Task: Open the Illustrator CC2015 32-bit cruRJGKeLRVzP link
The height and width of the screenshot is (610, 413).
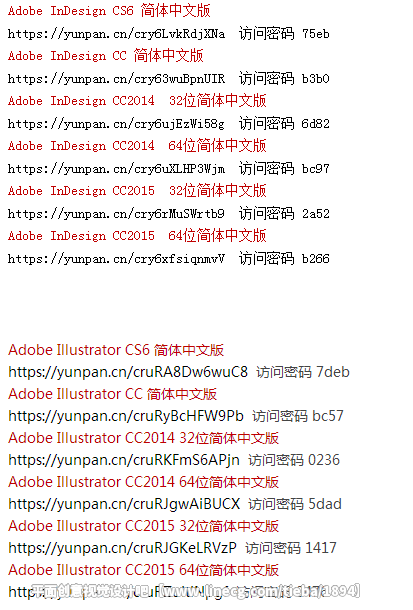Action: coord(122,548)
